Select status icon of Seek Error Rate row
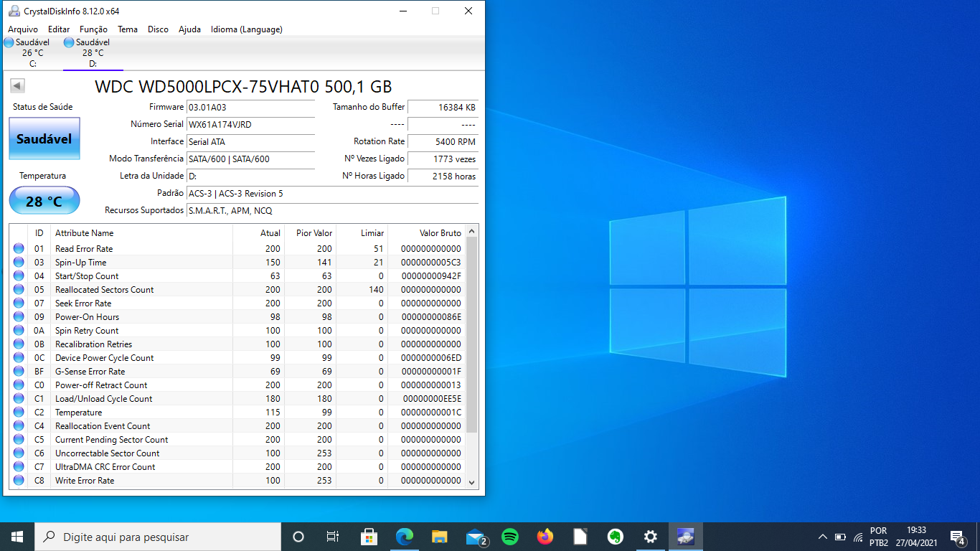The width and height of the screenshot is (980, 551). pyautogui.click(x=19, y=303)
